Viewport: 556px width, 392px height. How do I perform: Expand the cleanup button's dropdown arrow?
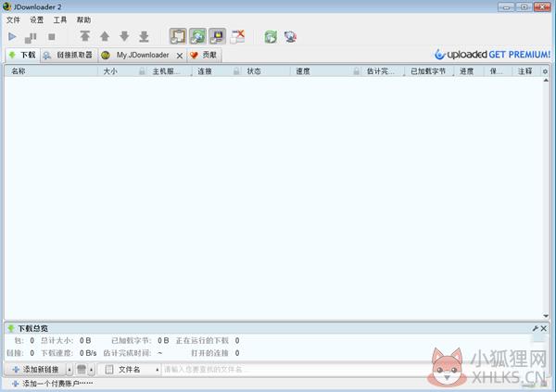[x=92, y=370]
